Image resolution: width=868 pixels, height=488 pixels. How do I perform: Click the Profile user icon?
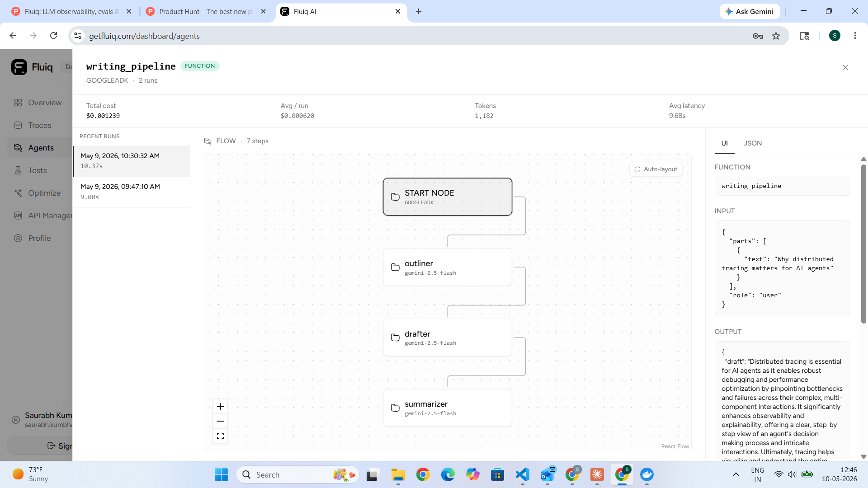18,238
